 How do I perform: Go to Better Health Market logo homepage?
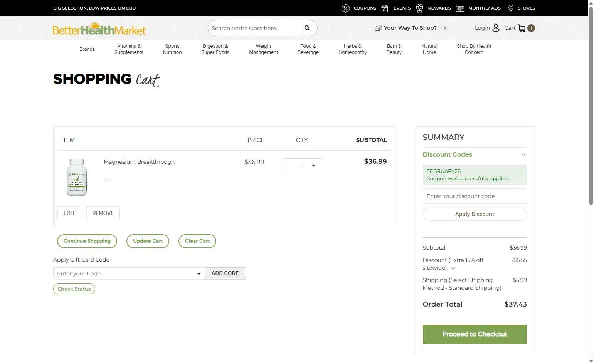99,29
